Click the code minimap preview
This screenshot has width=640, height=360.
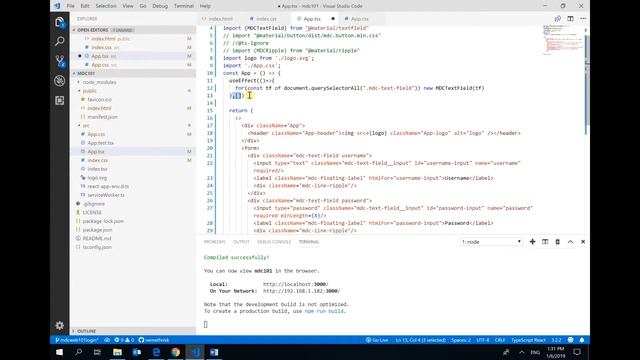click(x=562, y=41)
